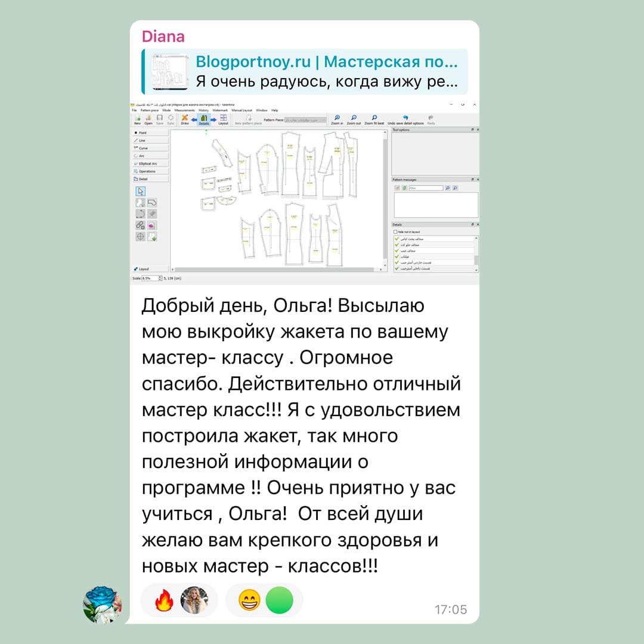Select the arrow pointer tool
Viewport: 644px width, 644px height.
141,191
